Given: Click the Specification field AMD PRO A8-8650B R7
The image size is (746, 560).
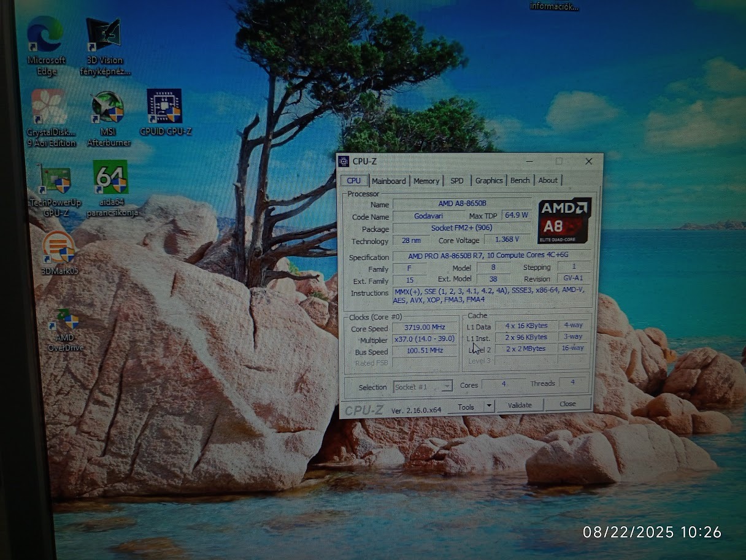Looking at the screenshot, I should [491, 256].
